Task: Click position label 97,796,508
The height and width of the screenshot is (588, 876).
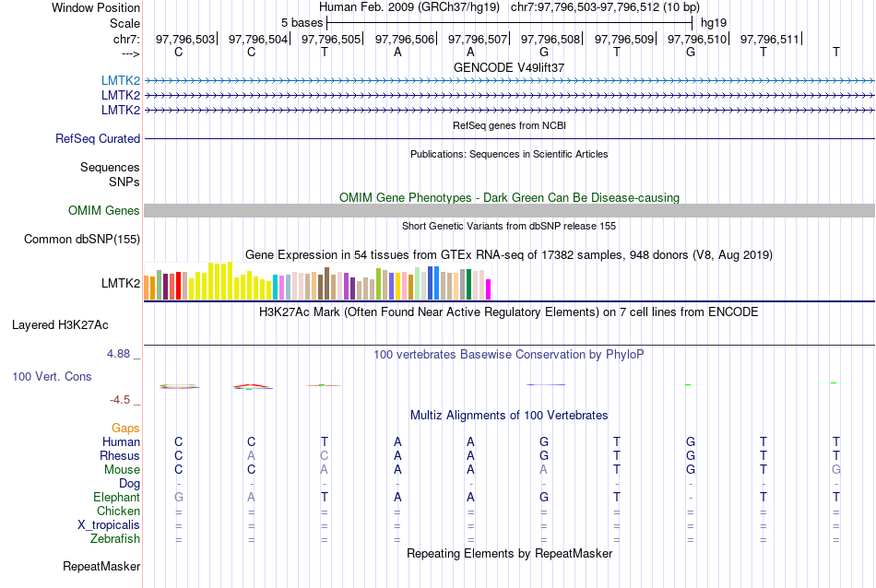Action: click(x=550, y=39)
